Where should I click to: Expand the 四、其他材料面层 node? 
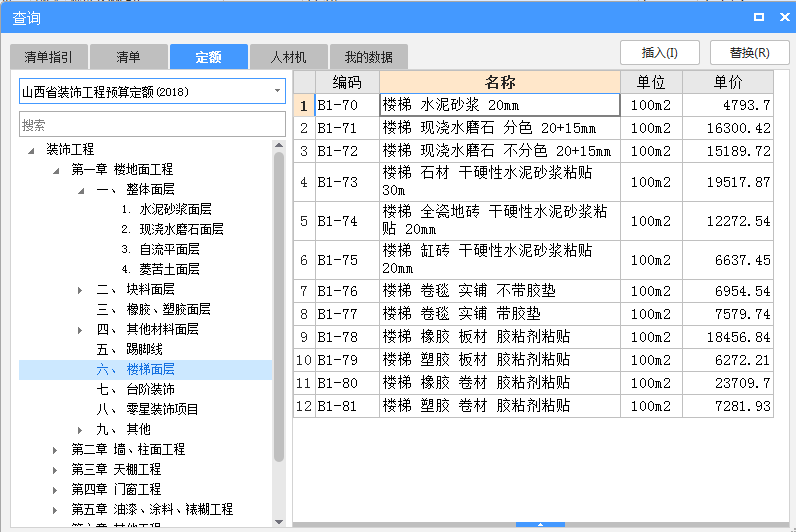[x=80, y=330]
